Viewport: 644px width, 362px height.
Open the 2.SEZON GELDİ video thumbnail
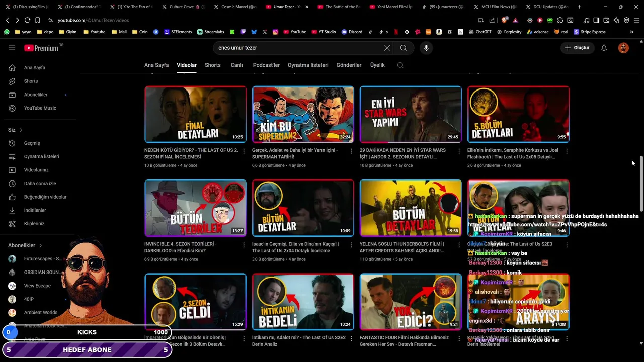196,302
